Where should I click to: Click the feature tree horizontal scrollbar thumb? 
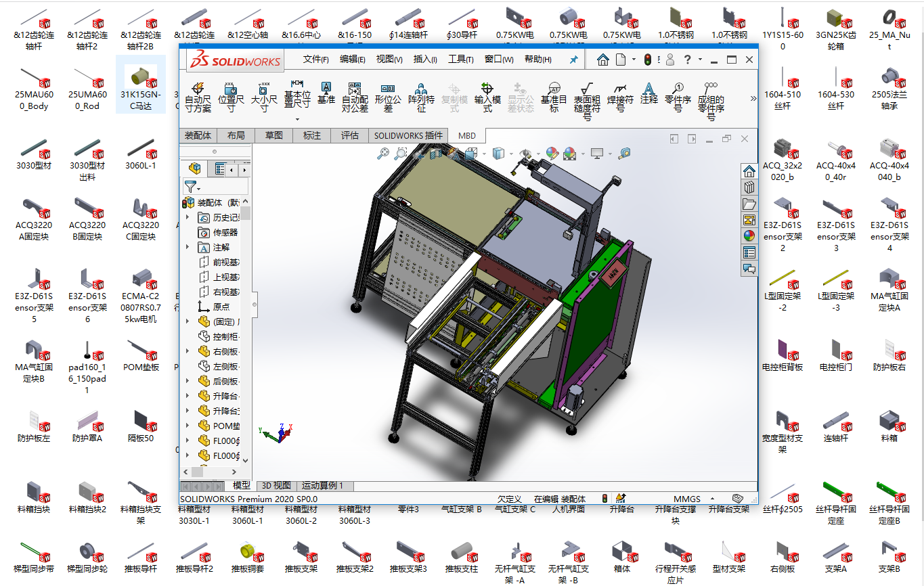point(198,471)
